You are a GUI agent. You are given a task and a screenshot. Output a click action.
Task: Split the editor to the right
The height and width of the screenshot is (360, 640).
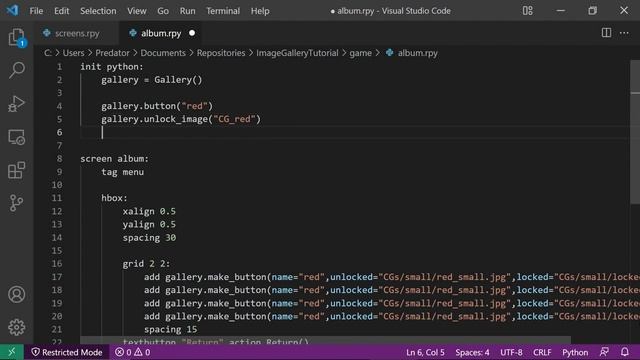[607, 33]
